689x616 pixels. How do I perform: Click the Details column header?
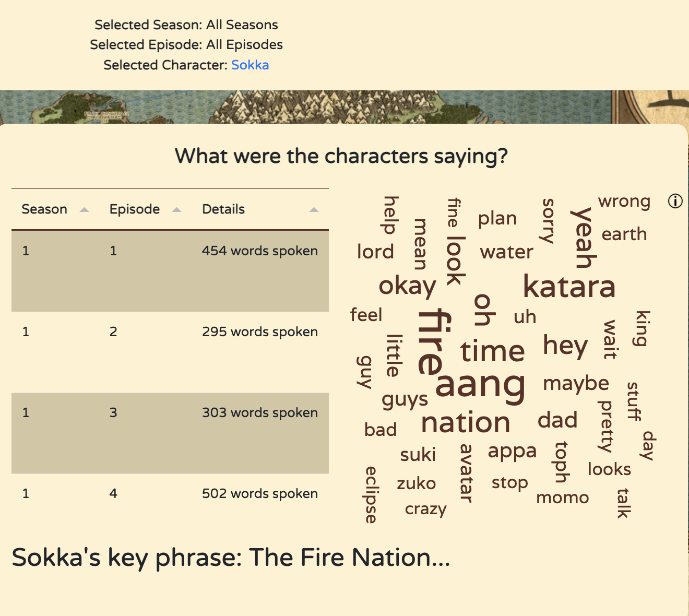(223, 209)
